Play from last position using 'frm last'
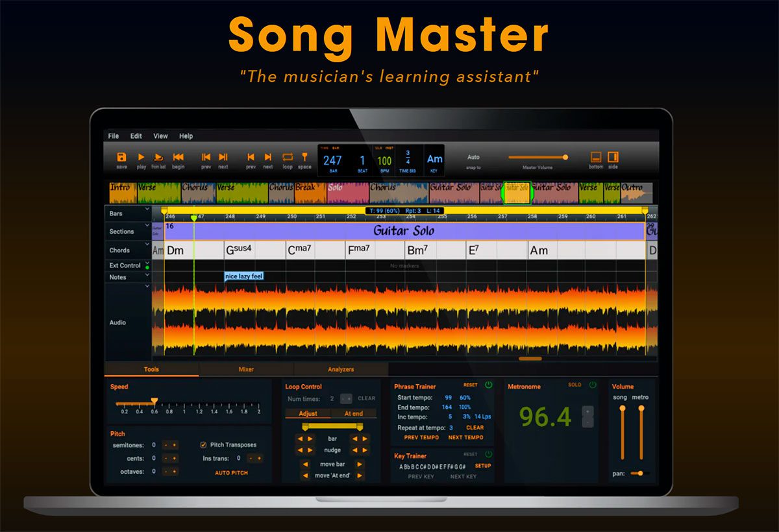The image size is (779, 532). point(158,157)
